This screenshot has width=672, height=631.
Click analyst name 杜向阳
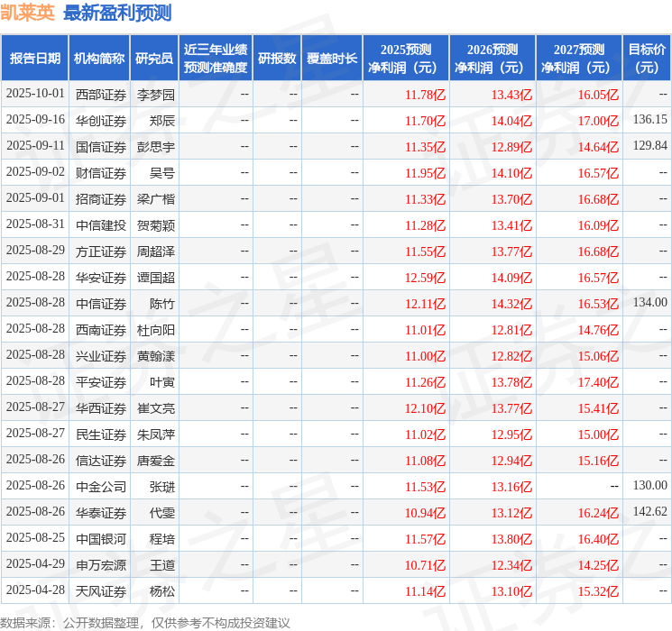[156, 330]
